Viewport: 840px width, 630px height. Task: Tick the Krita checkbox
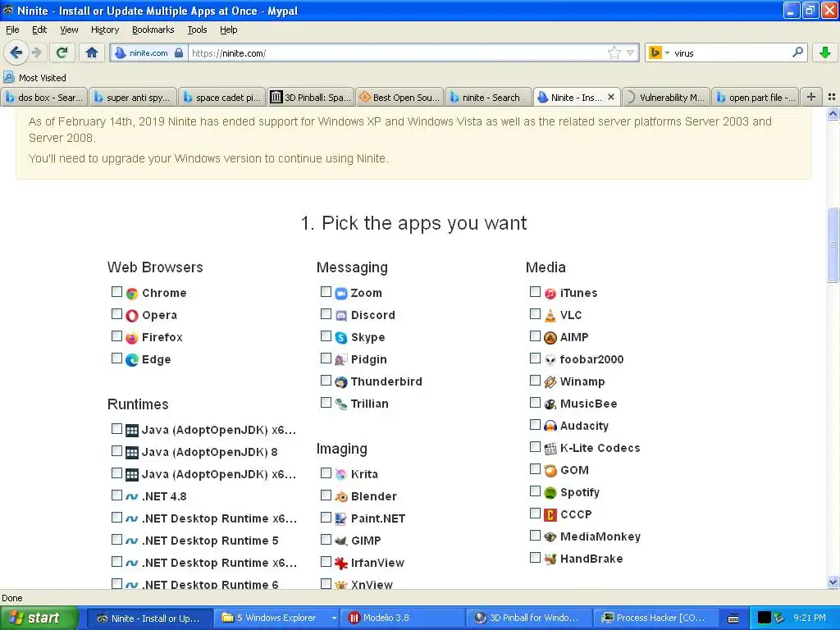tap(326, 472)
